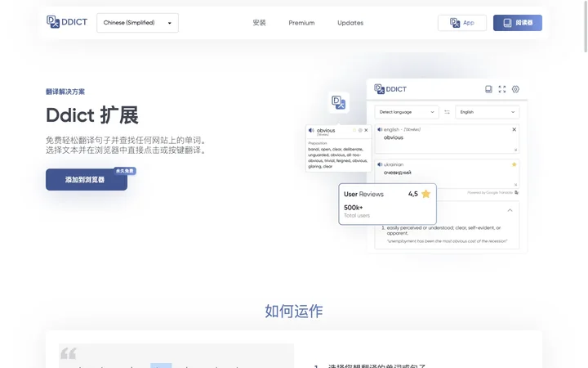Image resolution: width=588 pixels, height=368 pixels.
Task: Play the Ukrainian translation audio
Action: coord(380,164)
